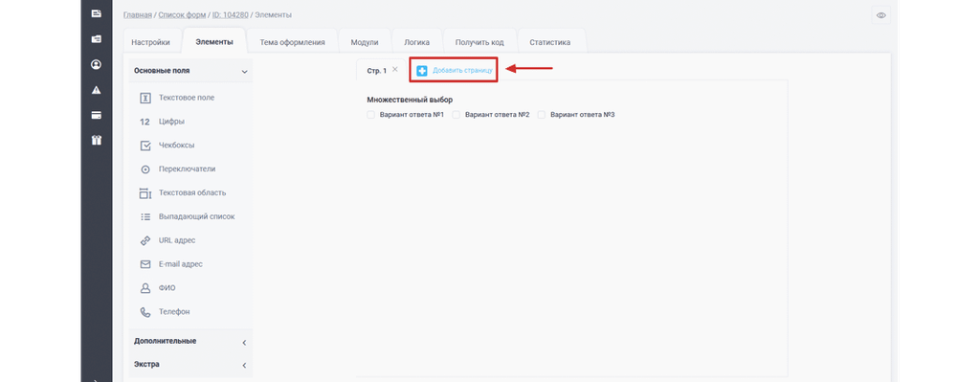Screen dimensions: 980x382
Task: Click the Цифры element label
Action: coord(171,122)
